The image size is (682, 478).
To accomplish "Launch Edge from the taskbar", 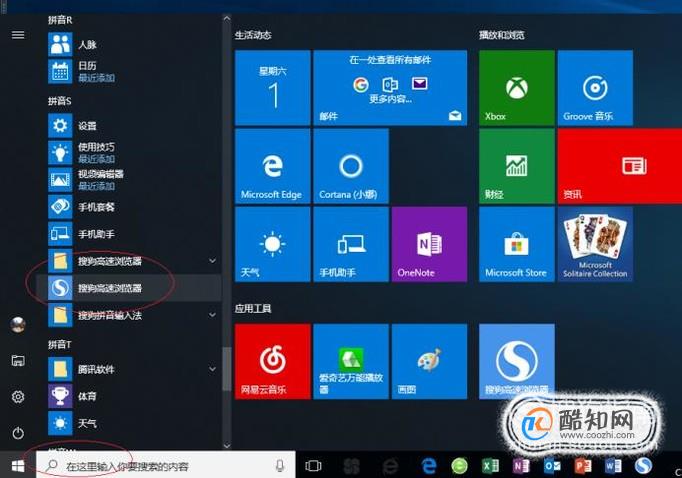I will pyautogui.click(x=429, y=466).
